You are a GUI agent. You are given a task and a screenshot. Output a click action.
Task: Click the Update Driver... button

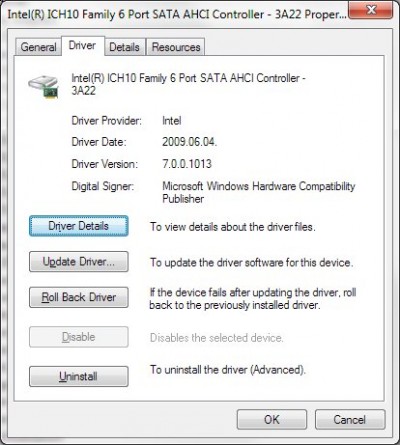79,262
